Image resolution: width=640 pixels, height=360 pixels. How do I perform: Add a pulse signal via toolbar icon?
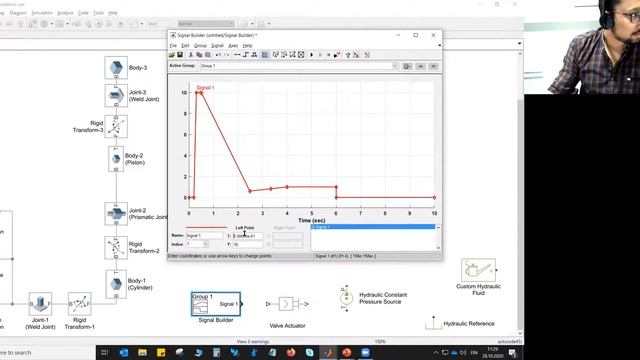pos(254,55)
